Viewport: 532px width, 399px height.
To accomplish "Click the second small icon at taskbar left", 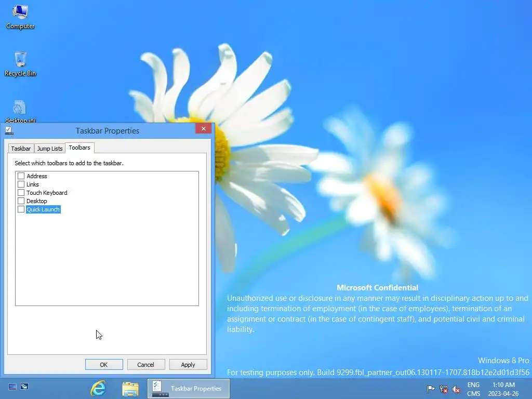I will pos(24,387).
